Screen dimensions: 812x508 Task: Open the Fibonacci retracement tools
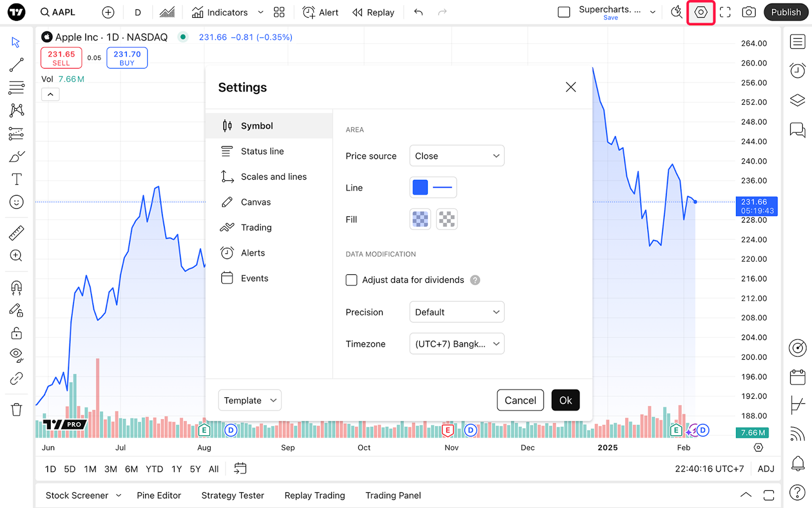[16, 87]
